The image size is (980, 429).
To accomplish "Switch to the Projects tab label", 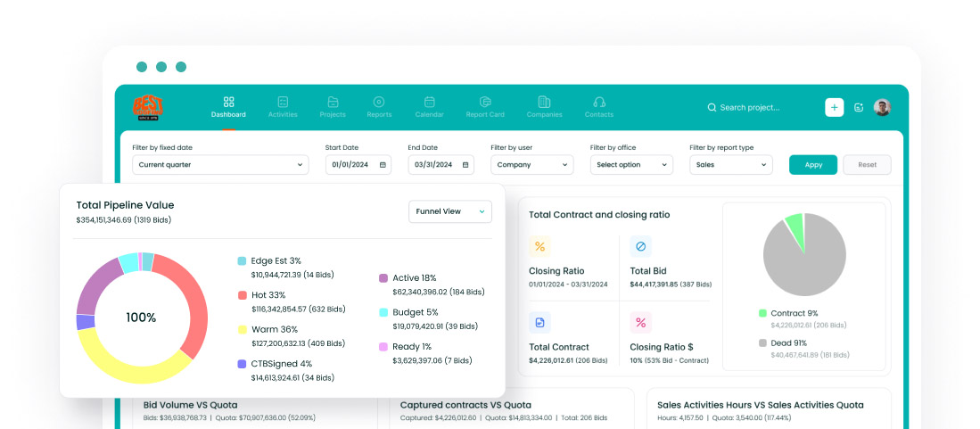I will tap(333, 114).
